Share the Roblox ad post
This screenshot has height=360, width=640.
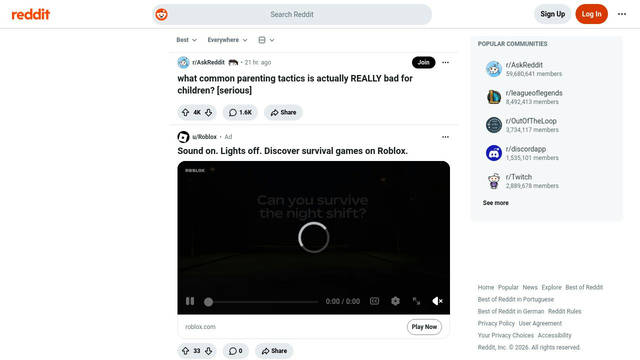[x=274, y=351]
